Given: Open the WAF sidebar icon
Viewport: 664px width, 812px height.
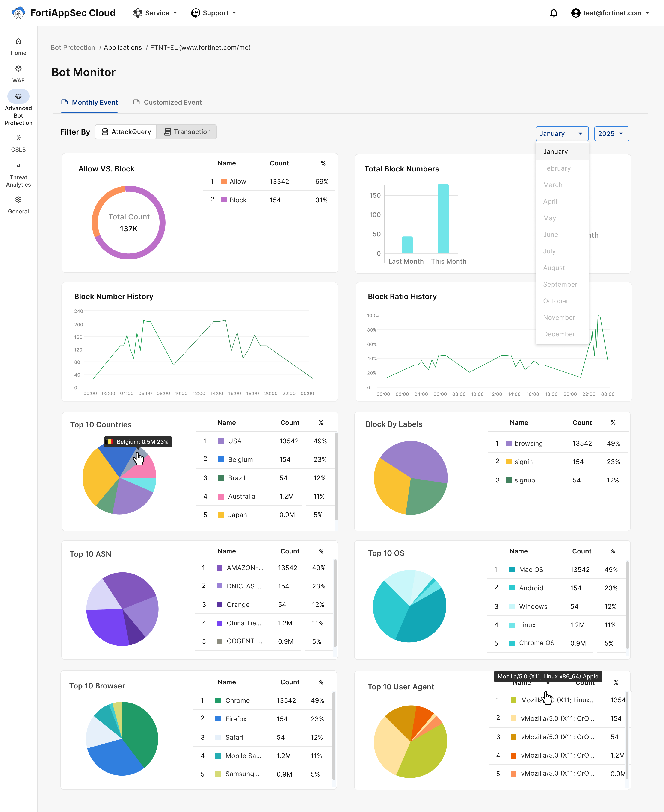Looking at the screenshot, I should click(x=18, y=69).
